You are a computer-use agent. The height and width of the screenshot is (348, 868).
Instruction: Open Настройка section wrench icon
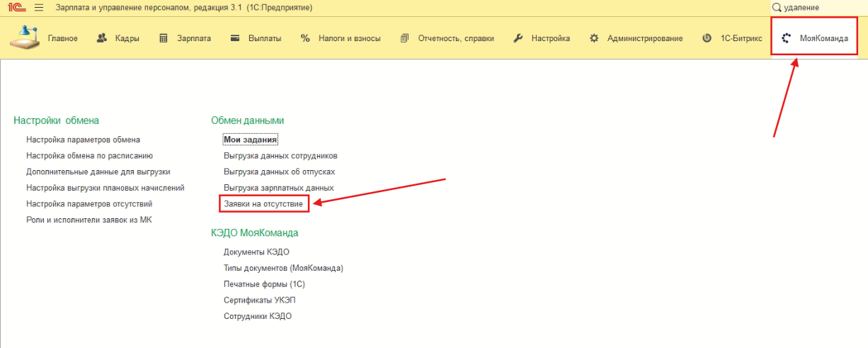[x=518, y=38]
